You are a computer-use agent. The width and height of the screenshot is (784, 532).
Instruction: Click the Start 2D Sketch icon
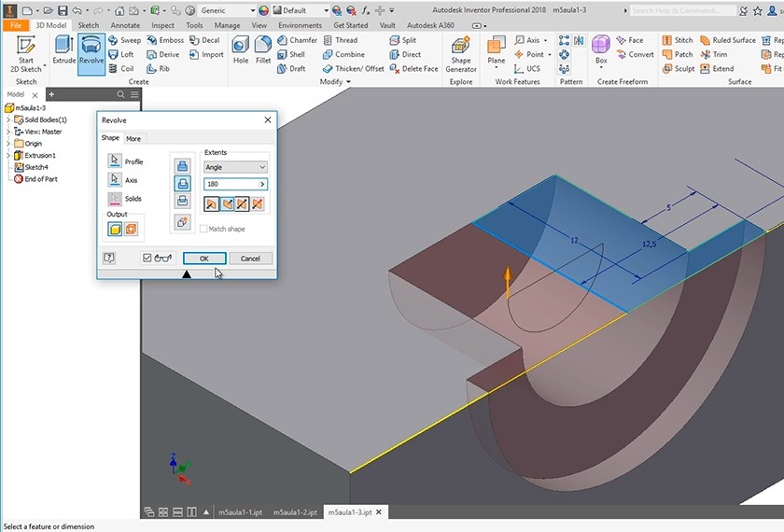(25, 53)
